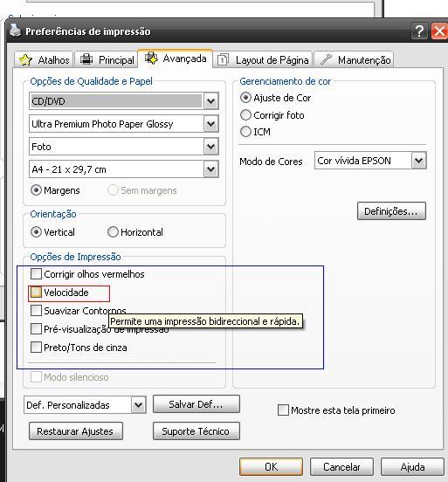Viewport: 448px width, 482px height.
Task: Expand the CD/DVD paper source dropdown
Action: (211, 100)
